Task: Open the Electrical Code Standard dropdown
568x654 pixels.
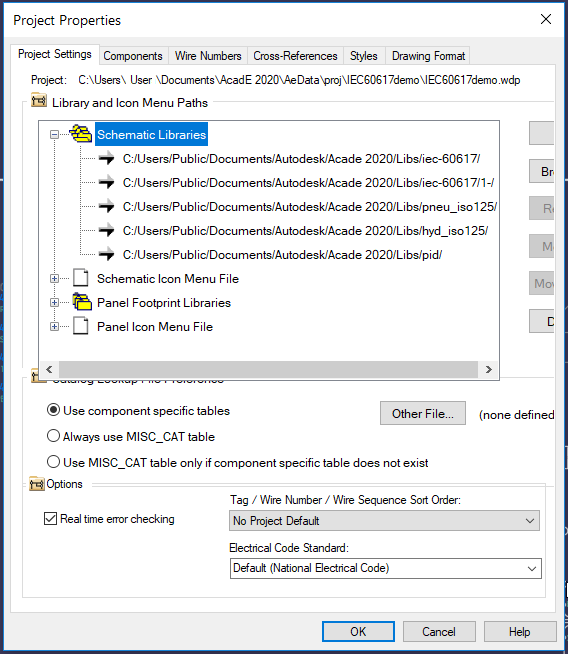Action: tap(386, 568)
